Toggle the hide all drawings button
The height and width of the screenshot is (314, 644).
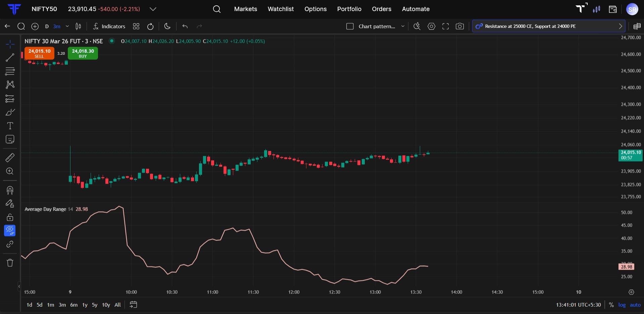tap(10, 231)
